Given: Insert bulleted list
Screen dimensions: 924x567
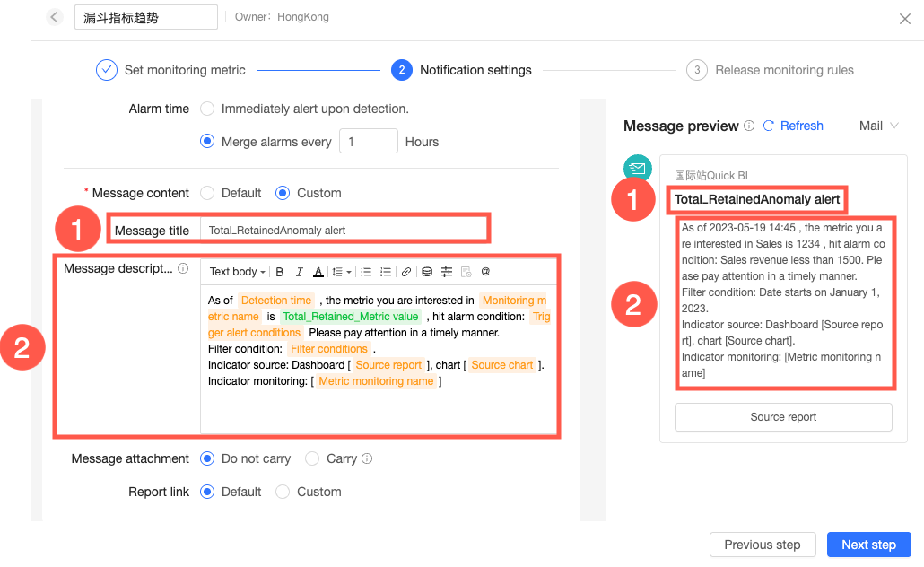Looking at the screenshot, I should [366, 272].
